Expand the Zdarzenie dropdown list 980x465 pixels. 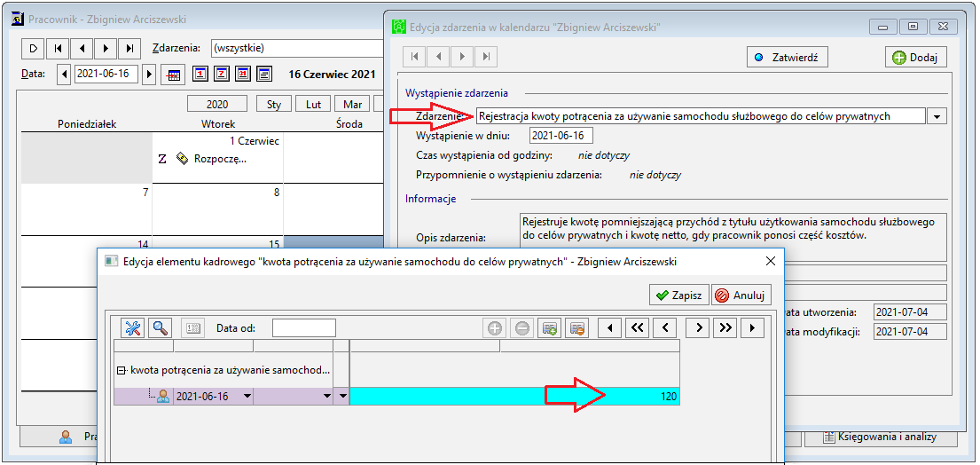(937, 116)
